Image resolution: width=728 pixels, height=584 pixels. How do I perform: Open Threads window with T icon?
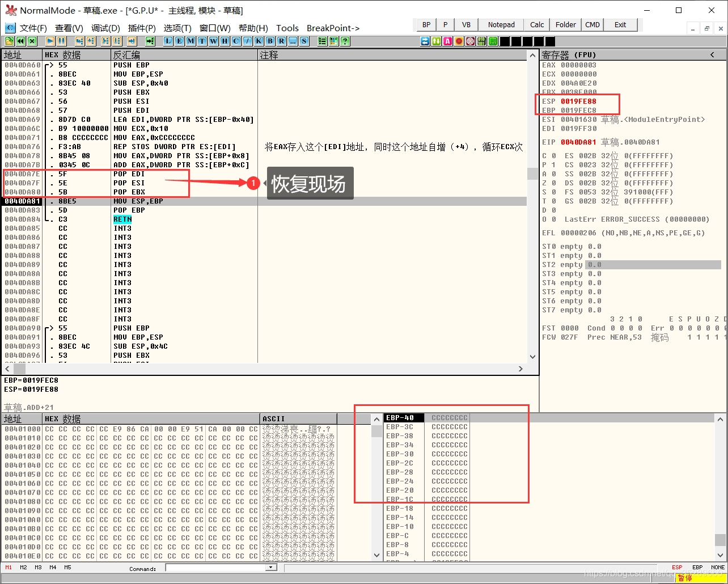202,41
